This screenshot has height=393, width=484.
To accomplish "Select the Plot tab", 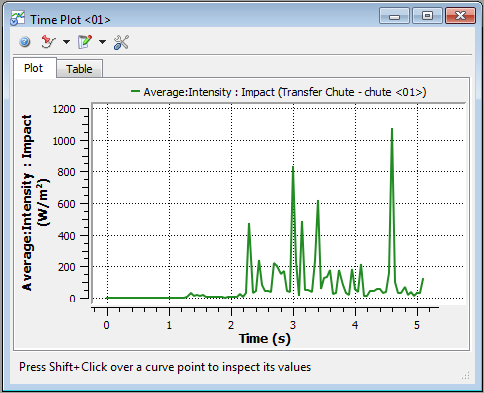I will (35, 68).
